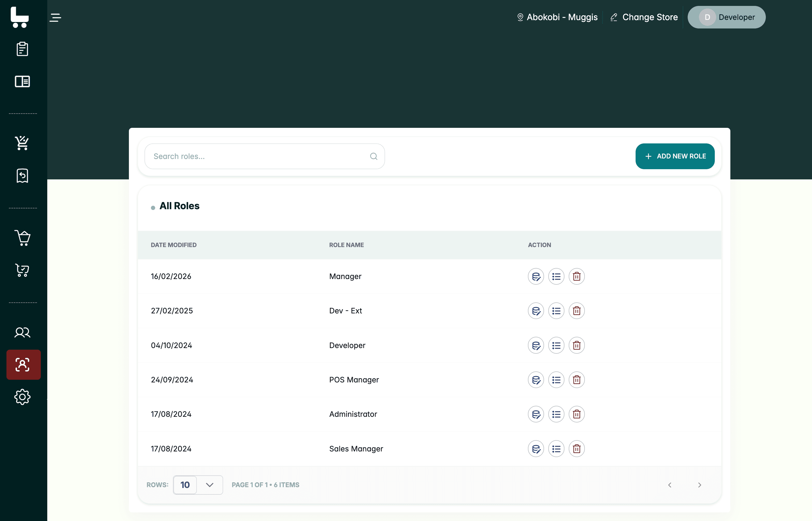Focus the Search roles input field
The width and height of the screenshot is (812, 521).
[x=264, y=156]
